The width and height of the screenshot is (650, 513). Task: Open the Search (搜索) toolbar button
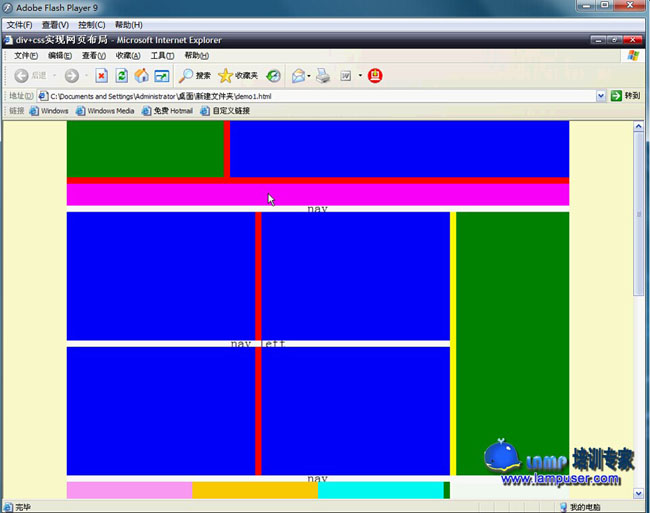point(195,76)
